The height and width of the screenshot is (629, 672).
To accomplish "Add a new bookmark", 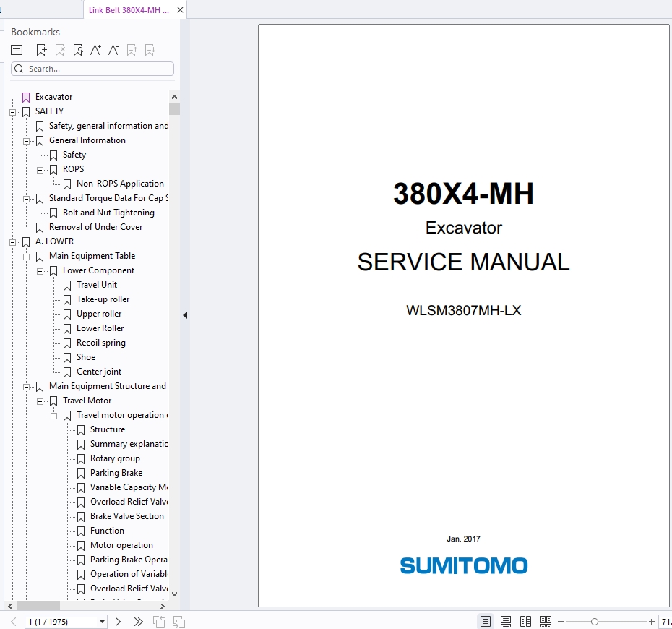I will tap(42, 50).
